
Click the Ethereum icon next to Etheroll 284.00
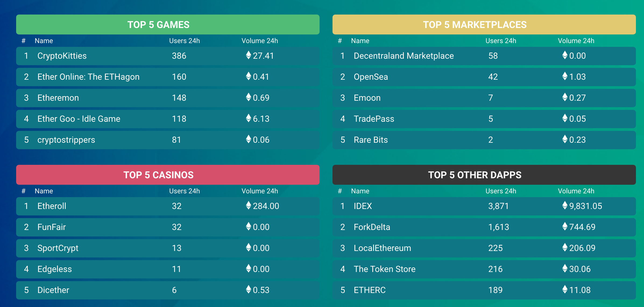point(249,205)
